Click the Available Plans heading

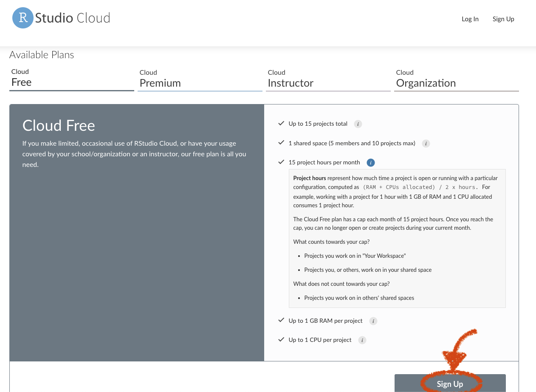pos(42,55)
